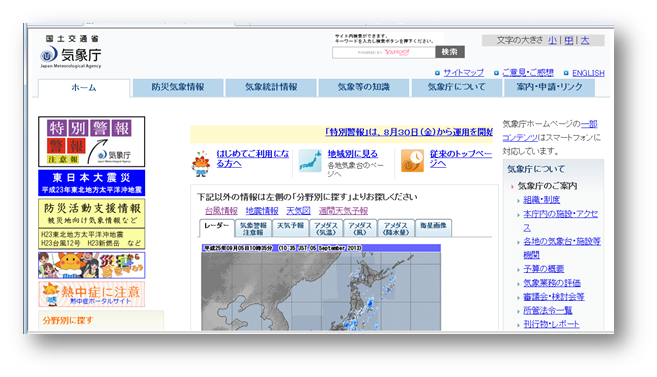Open the 組織・制度 link

(x=541, y=200)
